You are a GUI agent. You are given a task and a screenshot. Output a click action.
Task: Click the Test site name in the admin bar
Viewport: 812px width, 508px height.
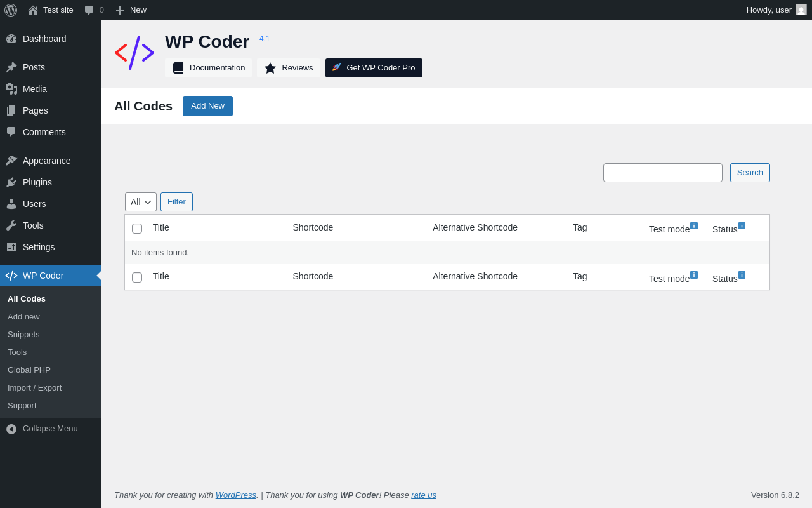coord(58,10)
